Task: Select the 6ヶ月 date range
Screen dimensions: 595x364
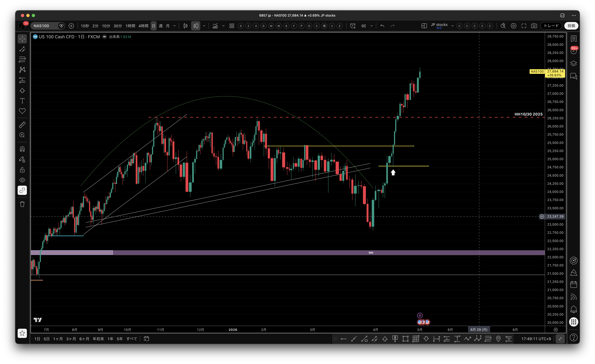Action: [x=84, y=339]
